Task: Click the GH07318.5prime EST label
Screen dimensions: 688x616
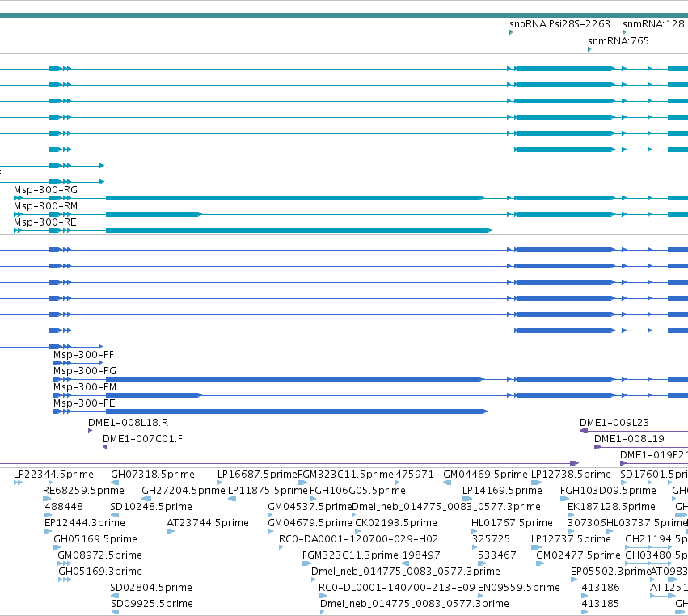Action: [153, 475]
